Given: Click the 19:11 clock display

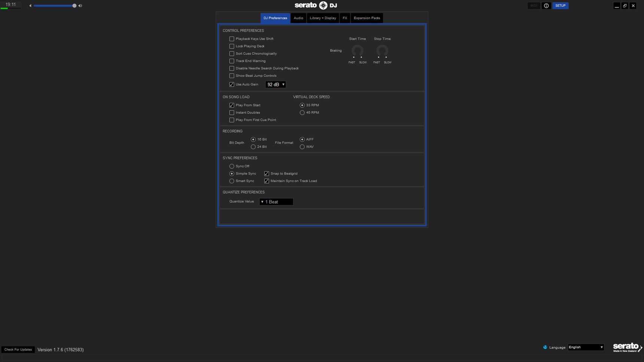Looking at the screenshot, I should [x=10, y=4].
